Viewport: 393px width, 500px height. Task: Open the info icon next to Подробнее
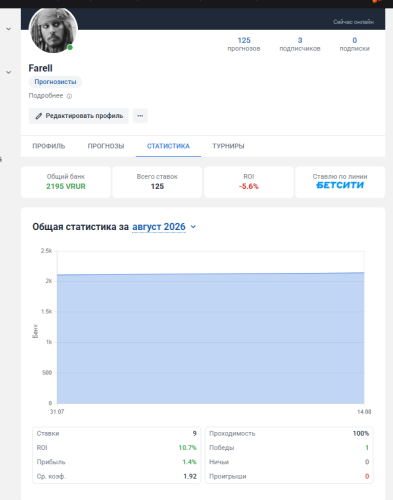69,96
